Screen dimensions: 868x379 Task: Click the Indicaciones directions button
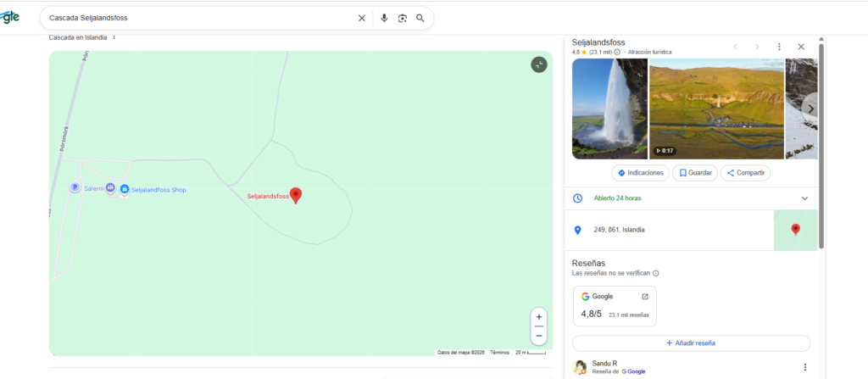point(640,173)
